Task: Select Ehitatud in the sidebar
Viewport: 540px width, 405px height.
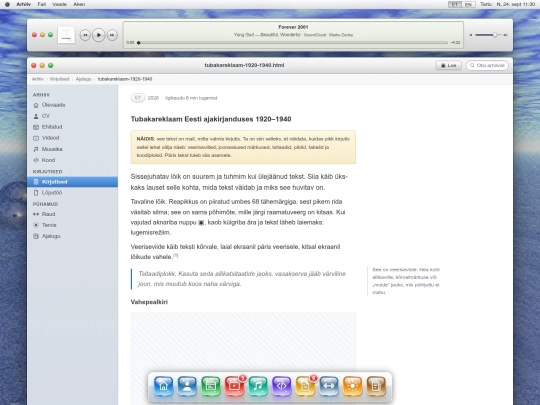Action: tap(72, 127)
